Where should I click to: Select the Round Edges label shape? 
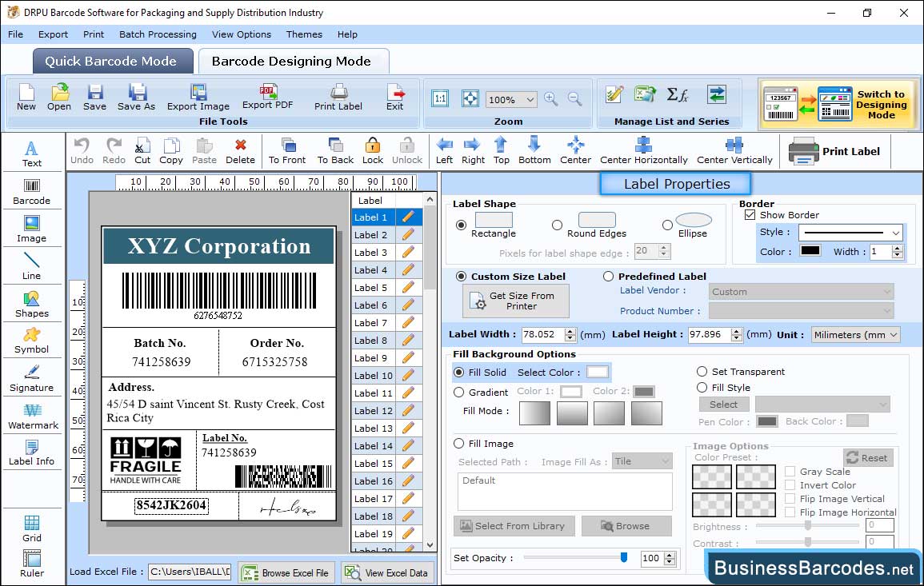click(557, 225)
